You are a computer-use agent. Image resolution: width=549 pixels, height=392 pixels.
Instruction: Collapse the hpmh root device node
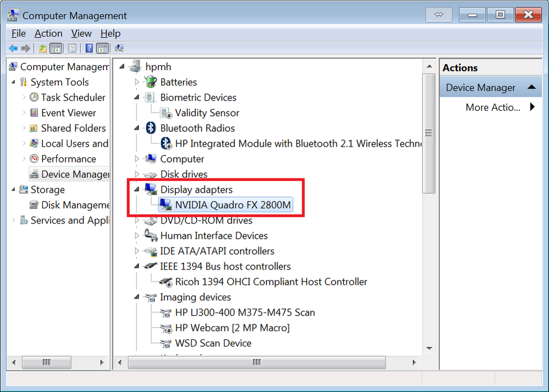pyautogui.click(x=122, y=66)
